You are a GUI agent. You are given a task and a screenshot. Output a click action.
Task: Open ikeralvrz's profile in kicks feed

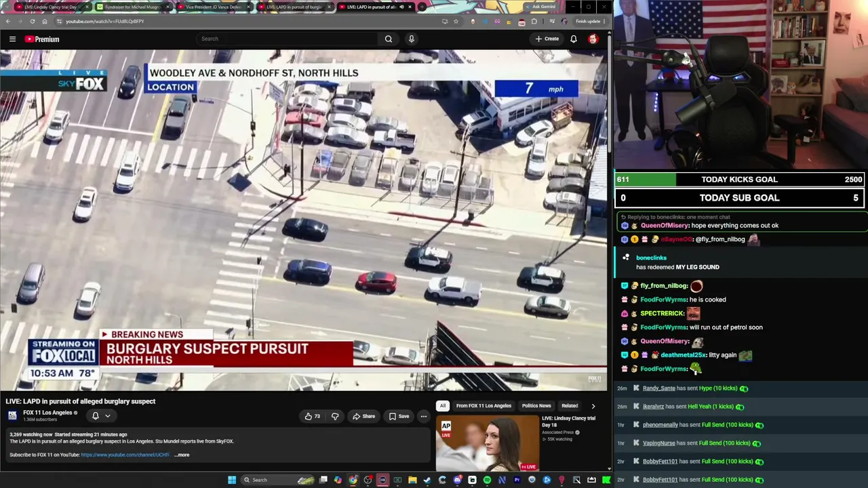coord(654,407)
